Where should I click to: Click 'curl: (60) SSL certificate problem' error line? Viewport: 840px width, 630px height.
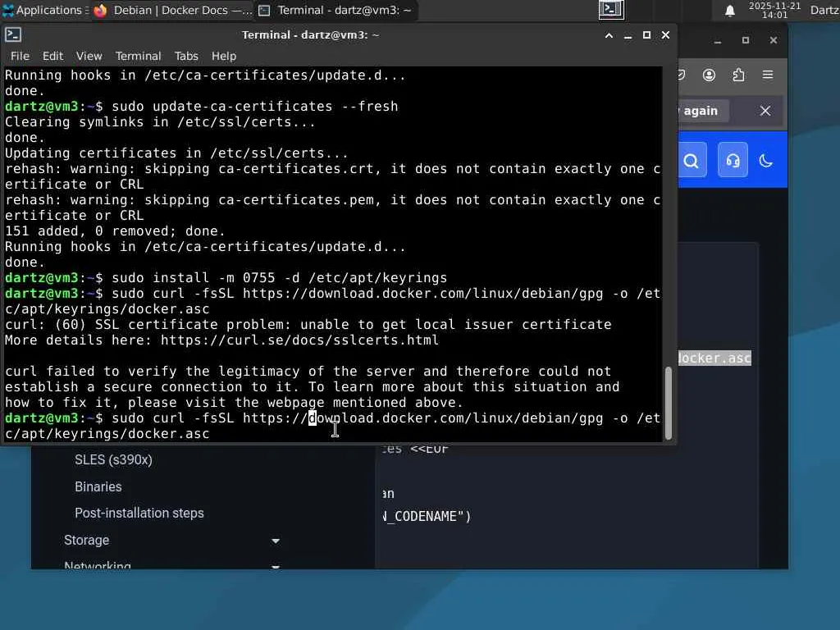point(308,325)
